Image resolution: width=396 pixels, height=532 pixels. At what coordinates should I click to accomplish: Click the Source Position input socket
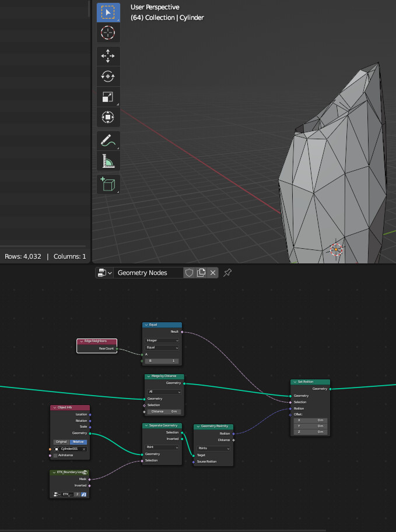194,462
